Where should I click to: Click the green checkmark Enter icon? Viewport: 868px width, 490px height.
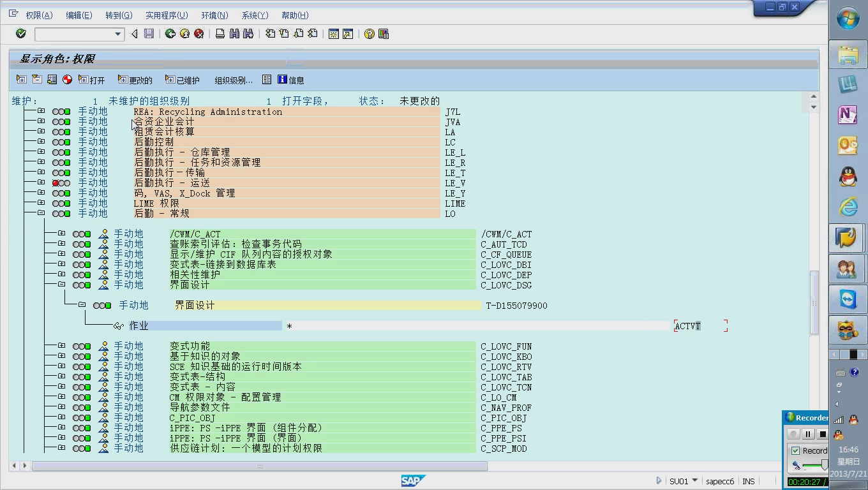tap(21, 34)
